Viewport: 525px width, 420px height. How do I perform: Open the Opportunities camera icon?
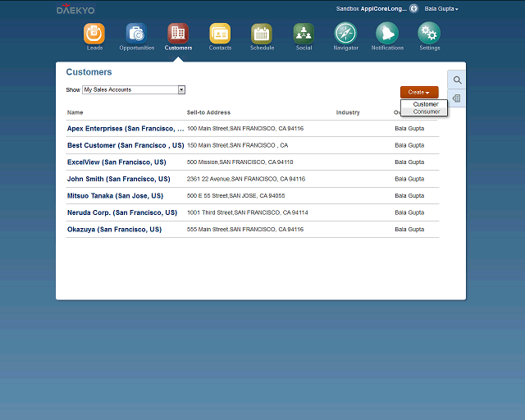[x=136, y=34]
